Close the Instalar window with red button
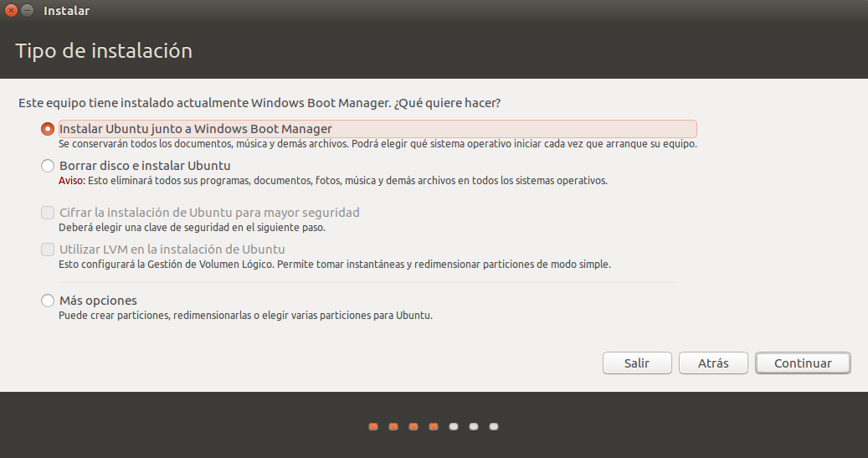The image size is (868, 458). click(x=12, y=11)
